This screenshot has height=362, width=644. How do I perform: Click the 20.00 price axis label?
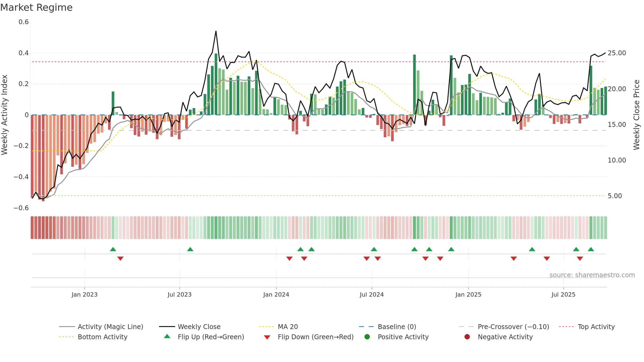pyautogui.click(x=617, y=89)
